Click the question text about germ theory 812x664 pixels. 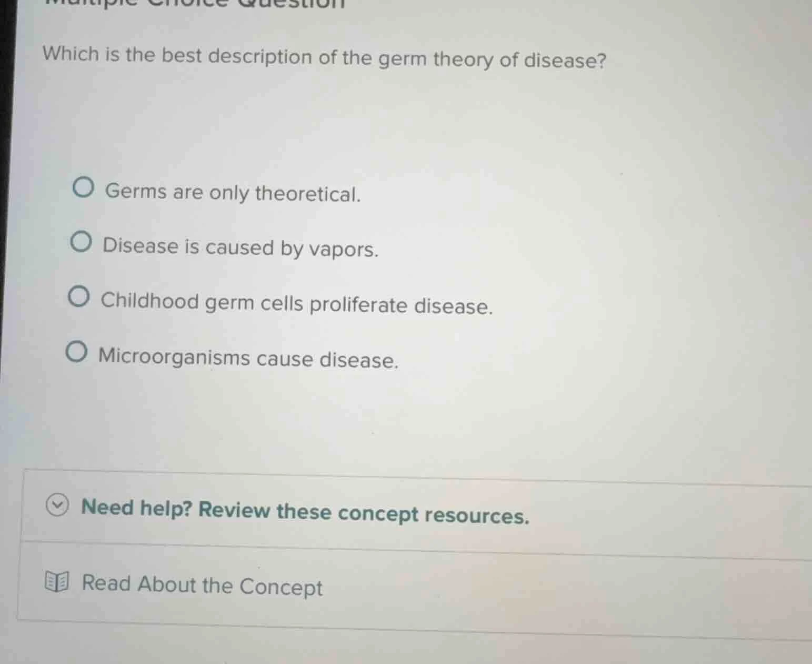point(324,57)
